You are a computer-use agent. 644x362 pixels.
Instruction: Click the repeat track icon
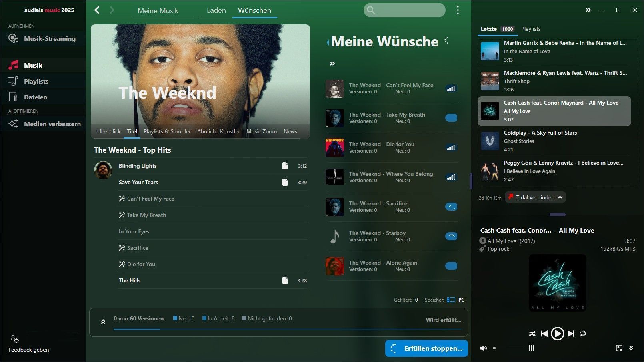click(583, 334)
